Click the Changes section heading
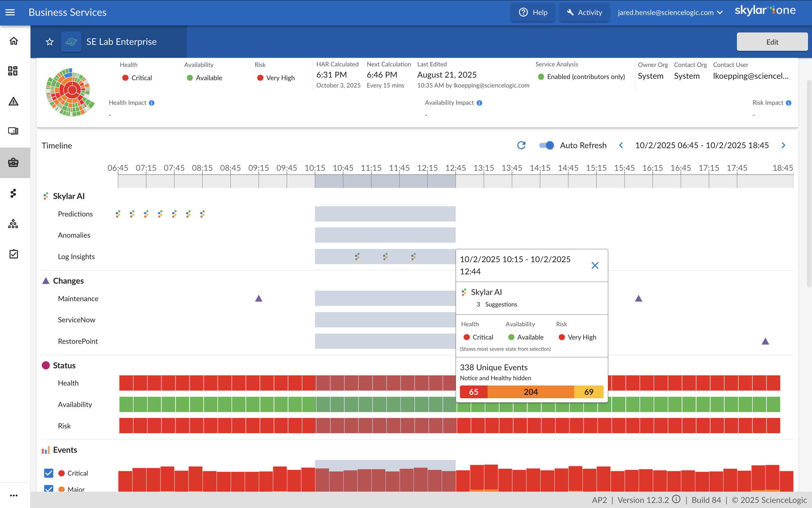812x508 pixels. [x=68, y=281]
